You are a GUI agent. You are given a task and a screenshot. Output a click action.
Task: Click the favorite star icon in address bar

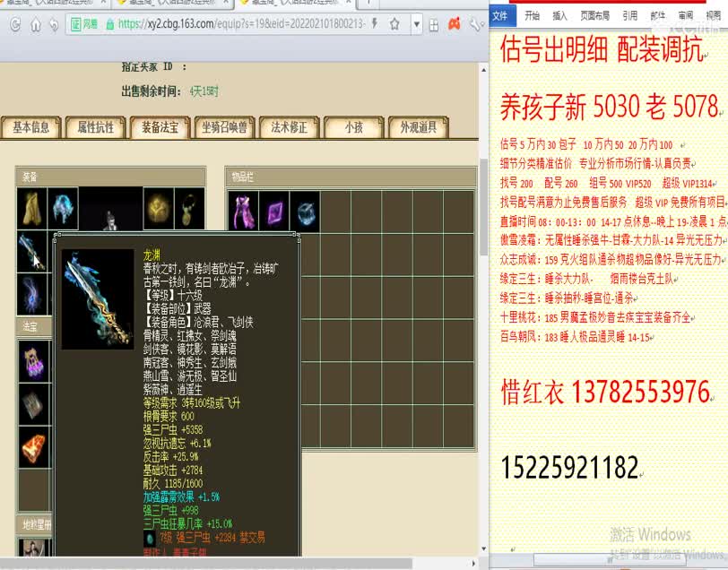pyautogui.click(x=394, y=24)
